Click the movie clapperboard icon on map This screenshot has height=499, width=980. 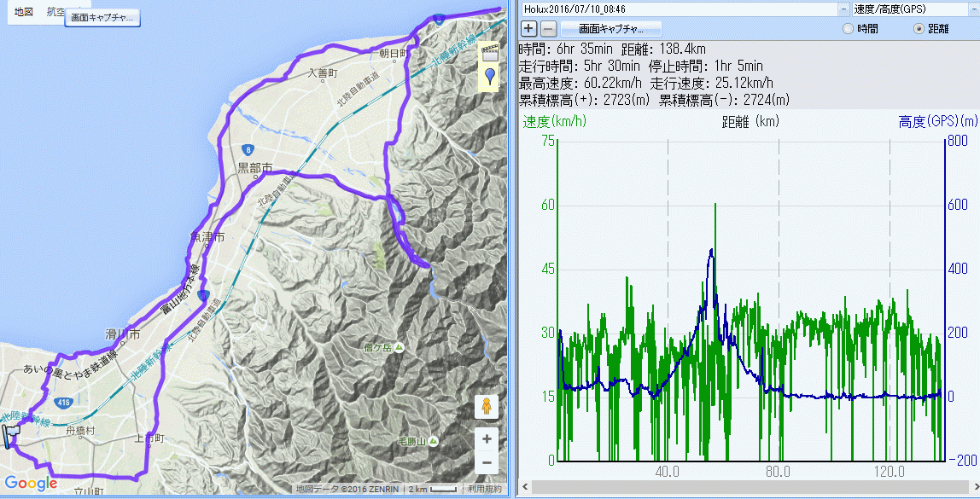point(489,51)
